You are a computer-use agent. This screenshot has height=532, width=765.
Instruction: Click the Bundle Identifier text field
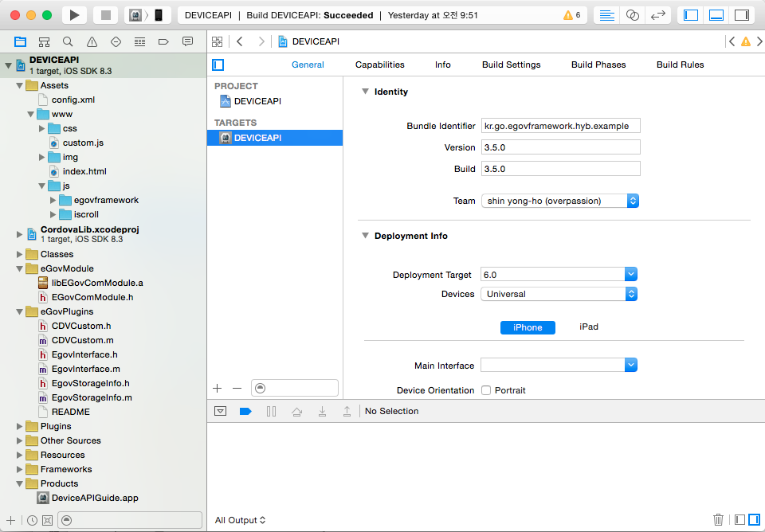tap(560, 126)
